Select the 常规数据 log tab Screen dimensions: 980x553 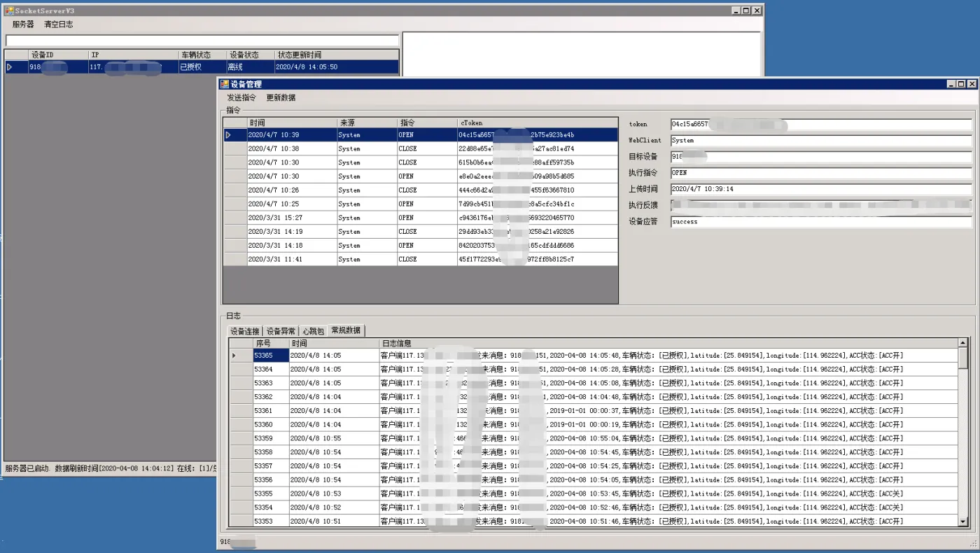point(346,330)
